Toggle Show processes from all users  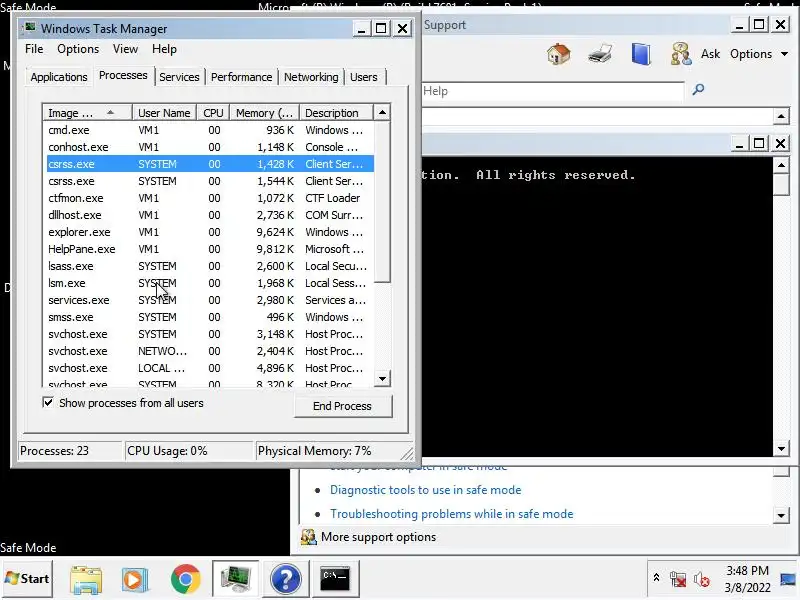(x=48, y=403)
